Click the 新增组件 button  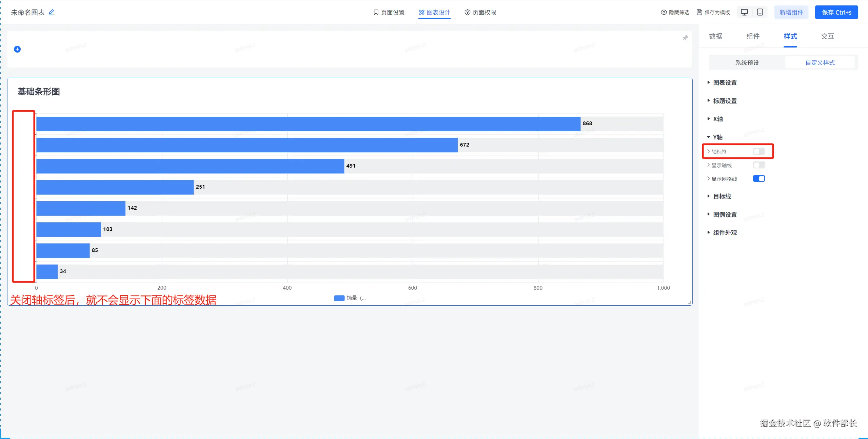tap(791, 12)
